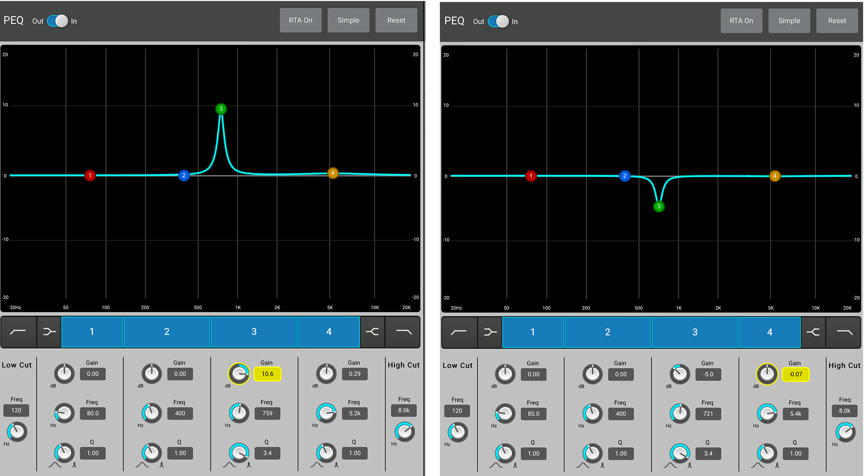
Task: Click Simple button in right panel
Action: tap(789, 21)
